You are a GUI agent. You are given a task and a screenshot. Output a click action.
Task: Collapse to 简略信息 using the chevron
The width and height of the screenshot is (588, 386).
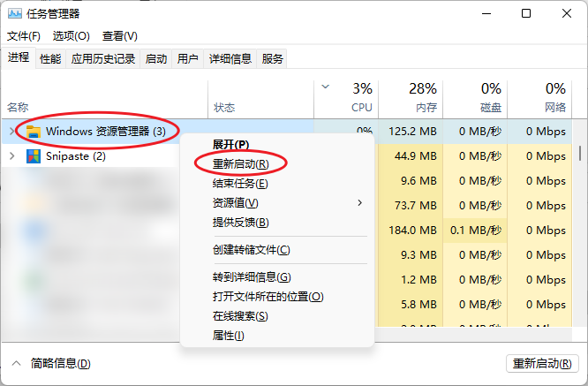tap(16, 363)
